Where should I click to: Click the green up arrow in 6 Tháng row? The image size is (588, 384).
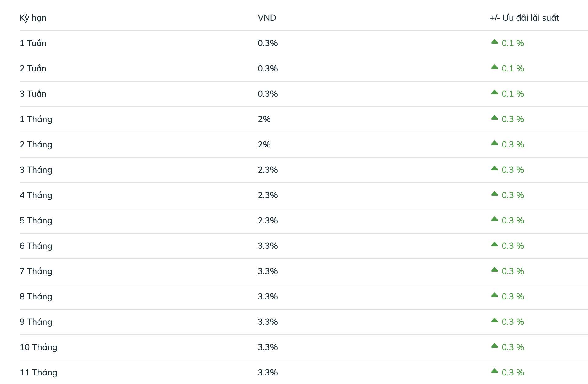(x=494, y=245)
